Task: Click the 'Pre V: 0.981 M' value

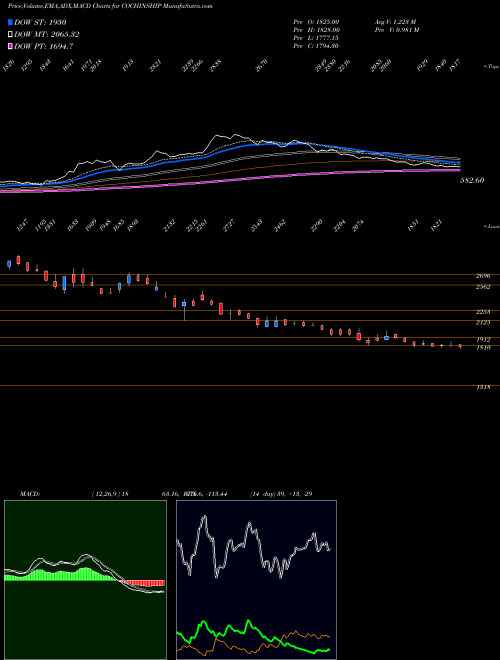Action: tap(396, 30)
